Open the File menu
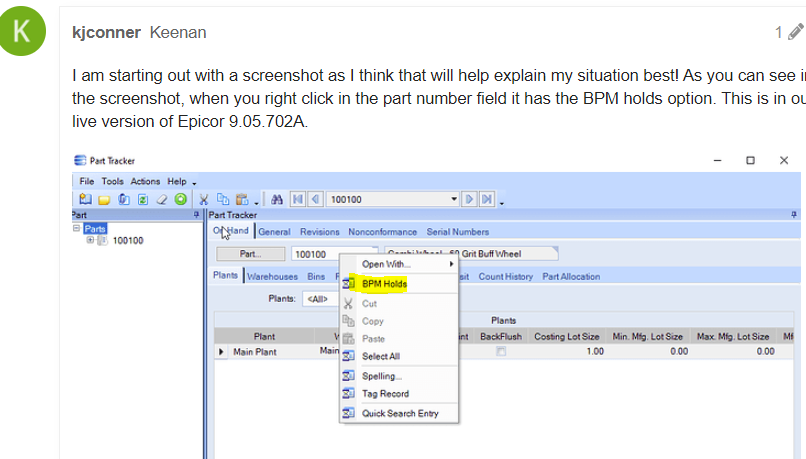806x459 pixels. click(x=87, y=181)
